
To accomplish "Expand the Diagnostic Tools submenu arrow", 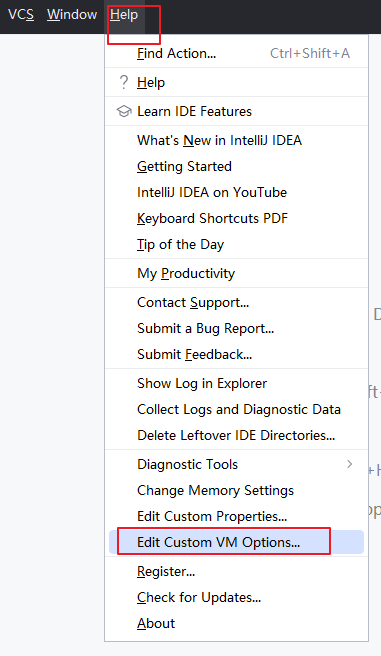I will [x=350, y=464].
